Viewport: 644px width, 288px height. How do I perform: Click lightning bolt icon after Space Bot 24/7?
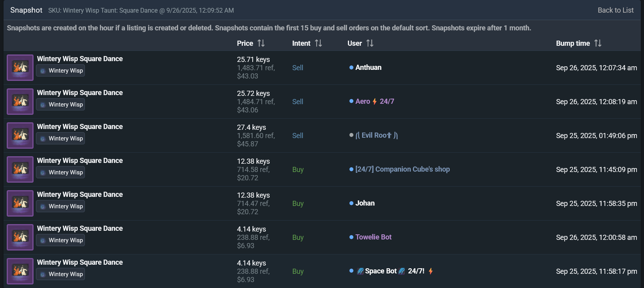(x=431, y=271)
